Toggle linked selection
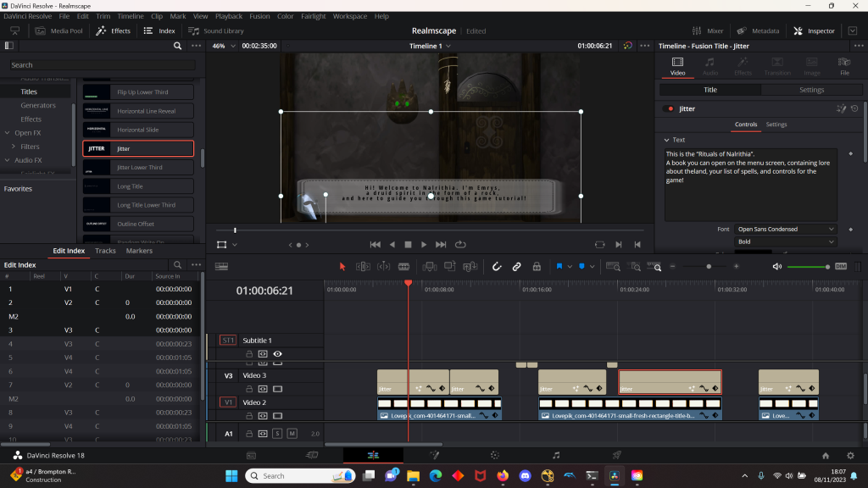 516,267
